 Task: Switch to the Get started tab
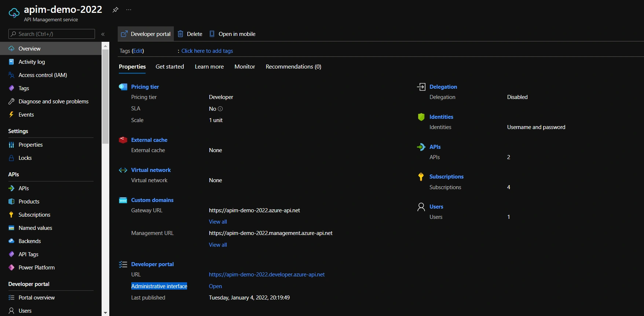170,67
